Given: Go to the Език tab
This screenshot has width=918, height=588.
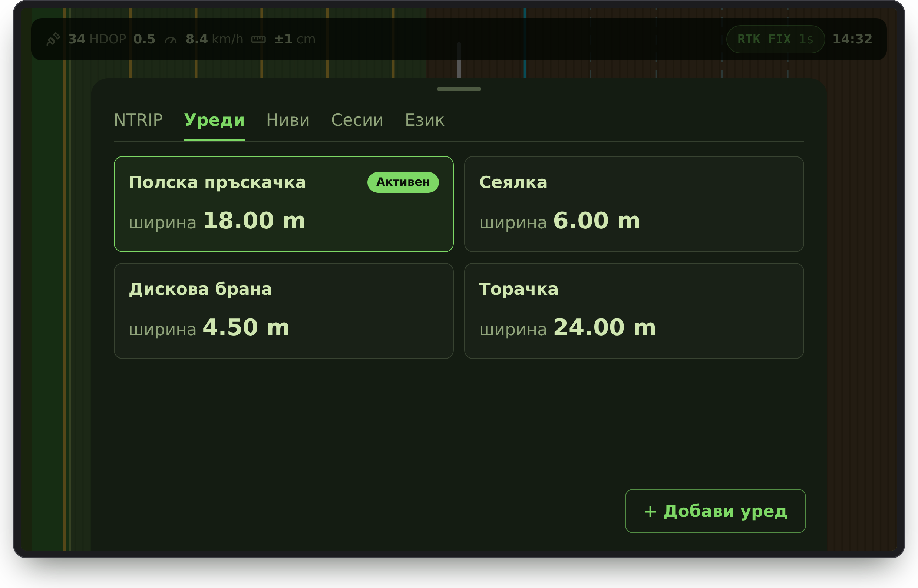Looking at the screenshot, I should [425, 120].
